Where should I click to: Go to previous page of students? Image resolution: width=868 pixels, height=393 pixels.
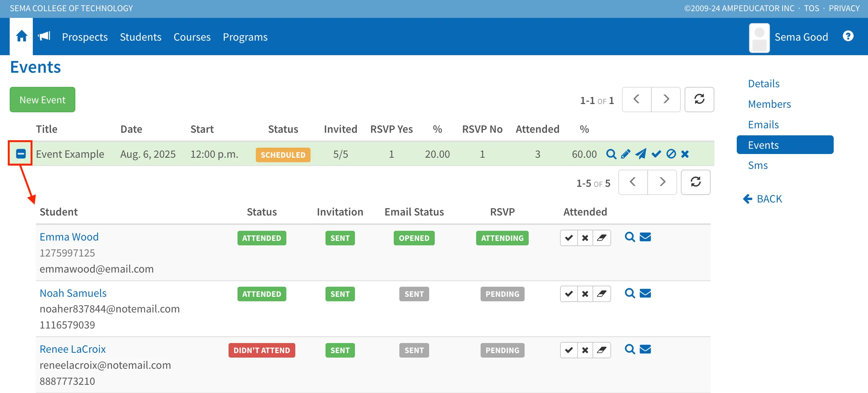tap(633, 182)
